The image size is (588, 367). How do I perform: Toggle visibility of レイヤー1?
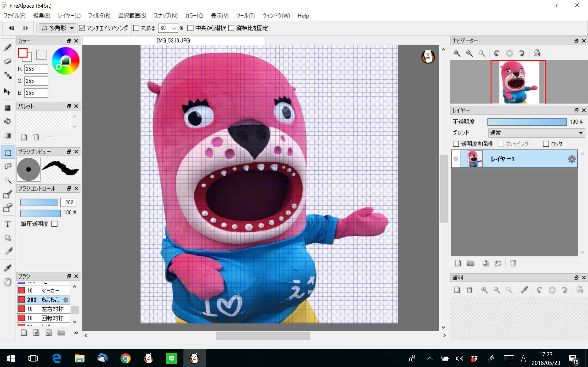pyautogui.click(x=456, y=159)
